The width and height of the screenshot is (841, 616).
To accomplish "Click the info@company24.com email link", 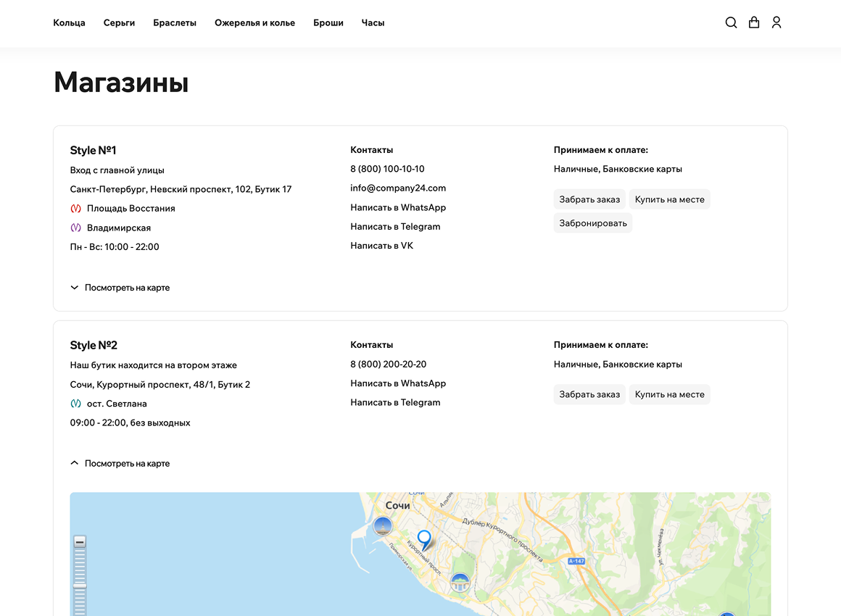I will coord(398,188).
